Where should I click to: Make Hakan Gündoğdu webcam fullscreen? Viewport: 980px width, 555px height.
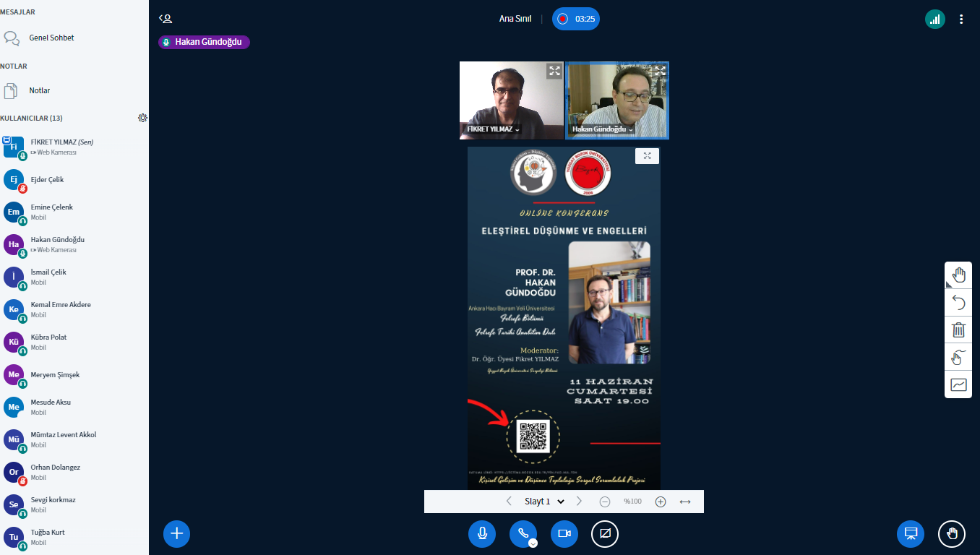point(660,71)
